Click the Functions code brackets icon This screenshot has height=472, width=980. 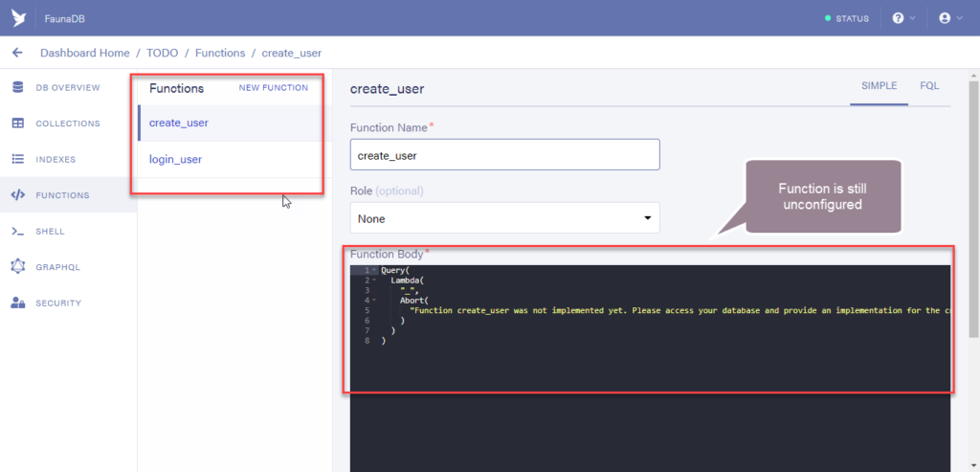click(x=18, y=195)
